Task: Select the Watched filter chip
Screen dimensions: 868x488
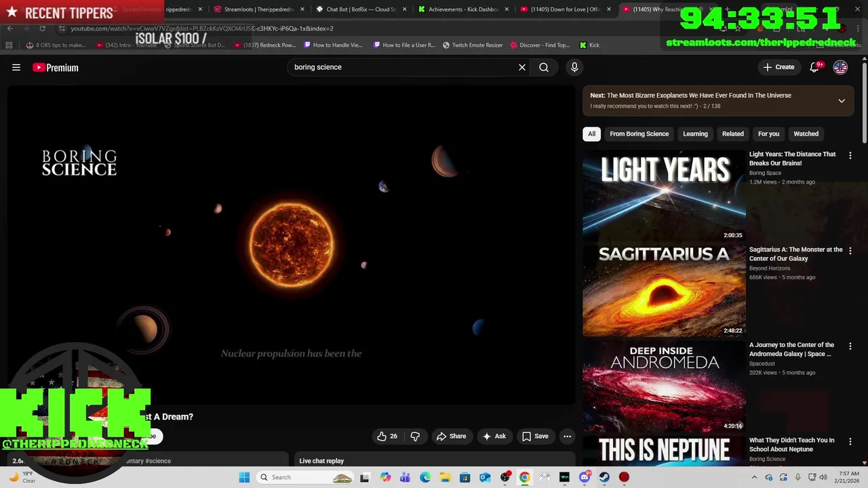Action: [806, 134]
